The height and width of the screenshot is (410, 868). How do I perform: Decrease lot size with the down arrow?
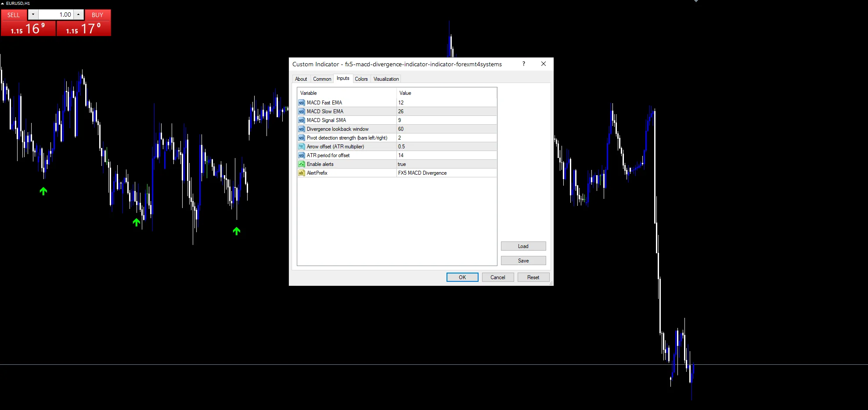pos(33,14)
